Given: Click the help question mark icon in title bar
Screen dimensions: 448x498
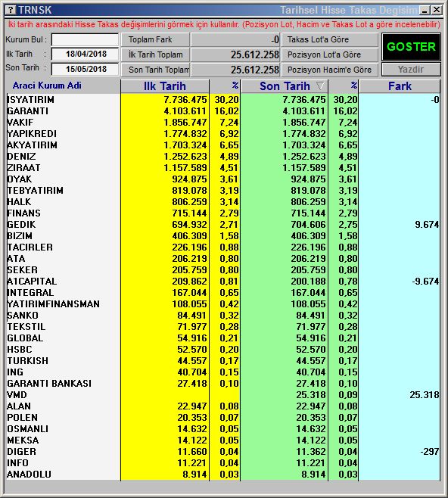Looking at the screenshot, I should pos(11,10).
